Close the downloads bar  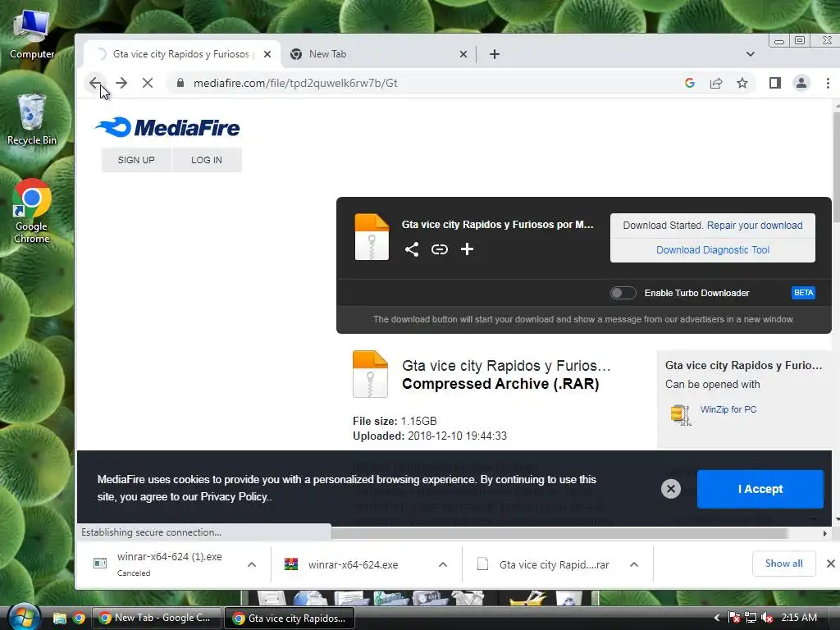pos(830,564)
